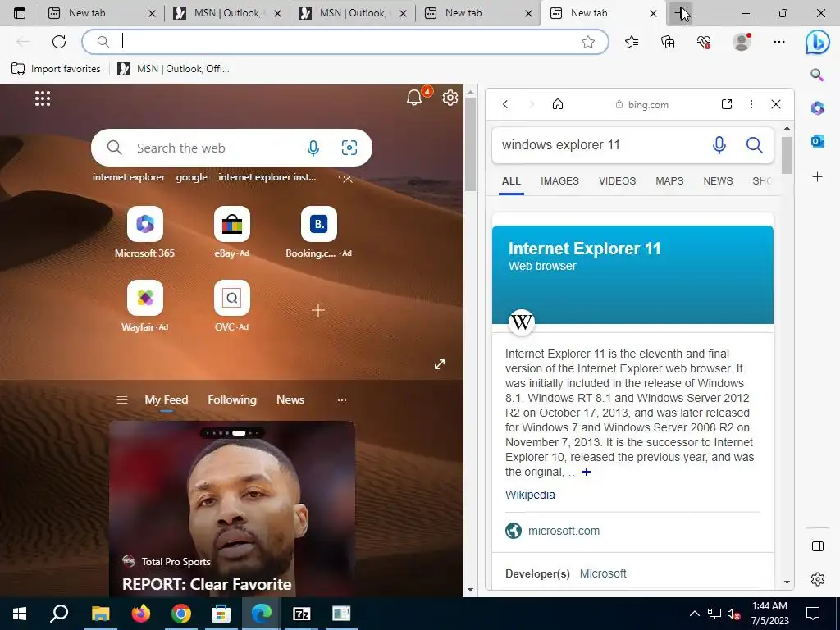The height and width of the screenshot is (630, 840).
Task: Expand the Internet Explorer 11 description
Action: coord(587,472)
